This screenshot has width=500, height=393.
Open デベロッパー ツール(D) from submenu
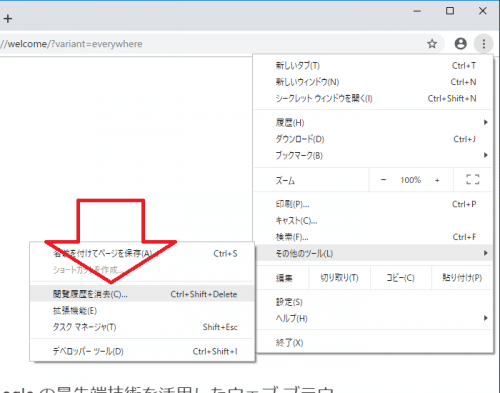142,351
